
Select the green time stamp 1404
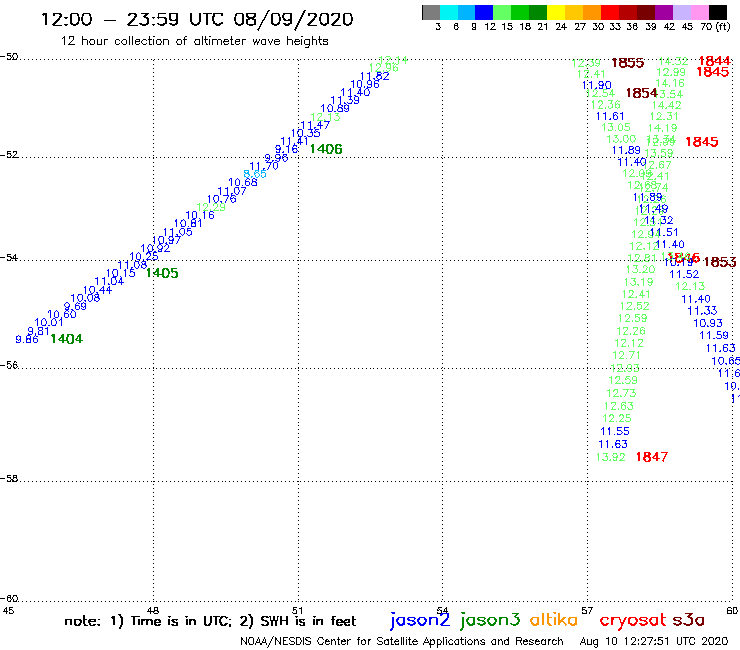67,338
